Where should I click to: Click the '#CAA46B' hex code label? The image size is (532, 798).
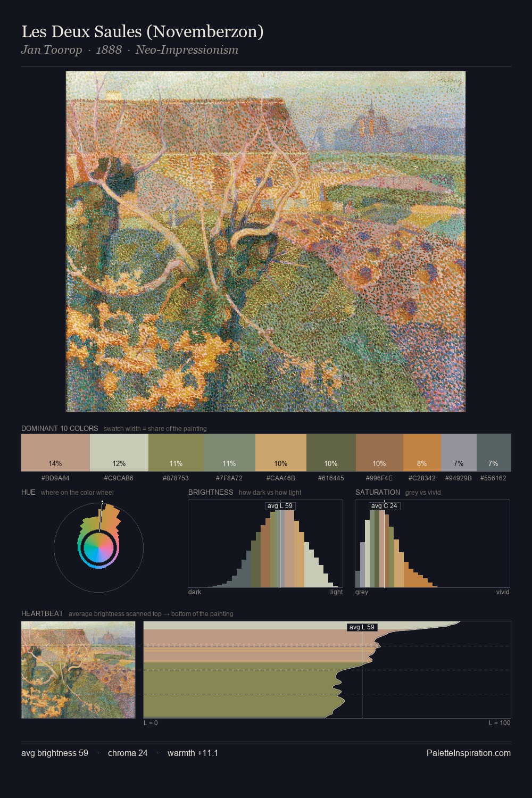[281, 478]
